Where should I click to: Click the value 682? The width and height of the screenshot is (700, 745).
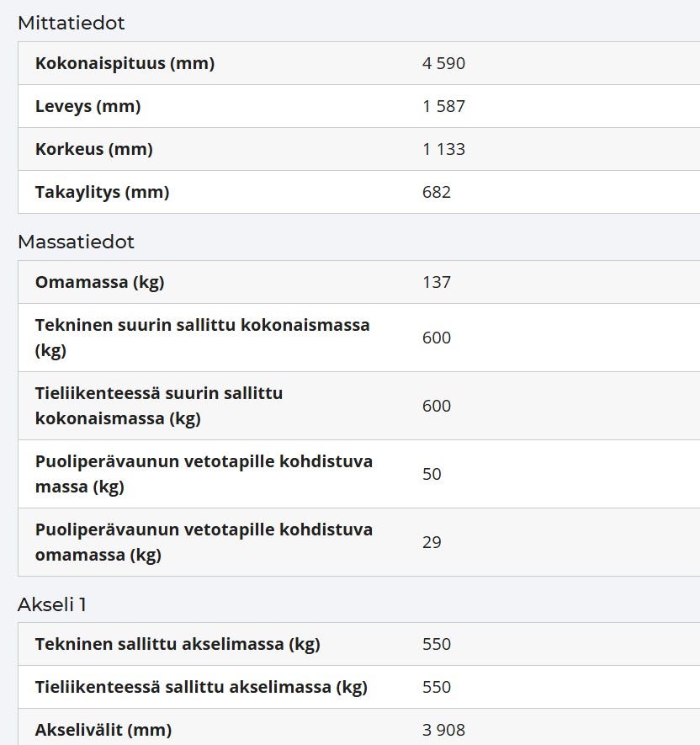pyautogui.click(x=437, y=192)
